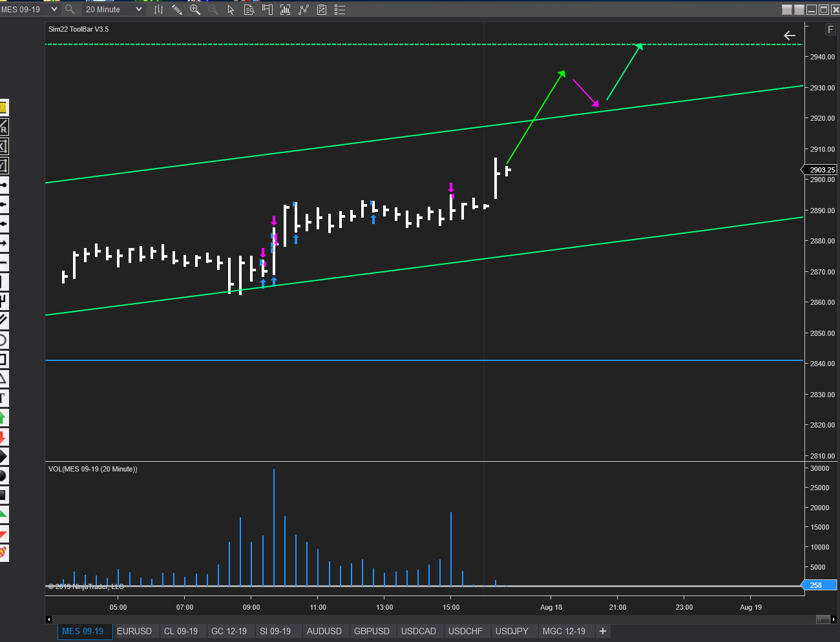840x642 pixels.
Task: Click the instrument search magnifier icon
Action: point(70,10)
